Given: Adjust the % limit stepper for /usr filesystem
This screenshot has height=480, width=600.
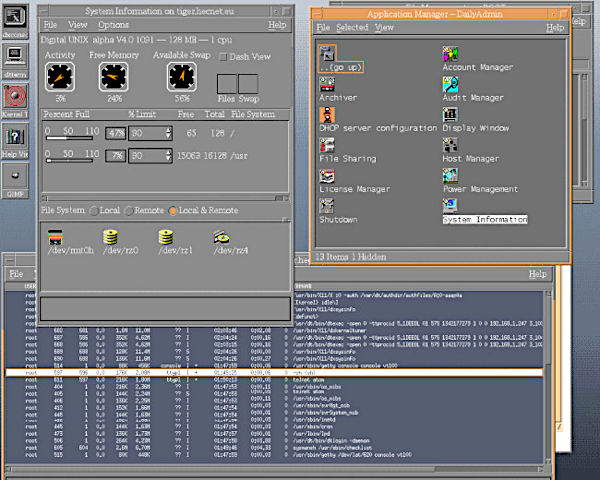Looking at the screenshot, I should [168, 156].
